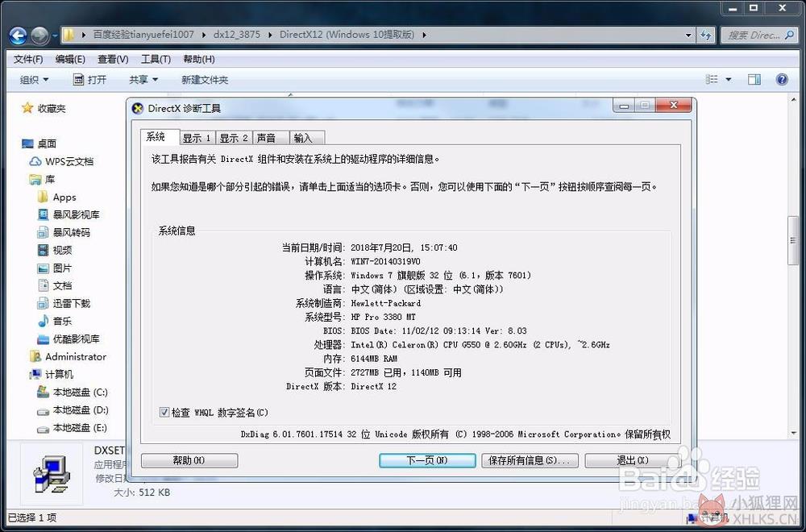The image size is (806, 532).
Task: Click the 帮助(H) button in DirectX dialog
Action: click(x=189, y=460)
